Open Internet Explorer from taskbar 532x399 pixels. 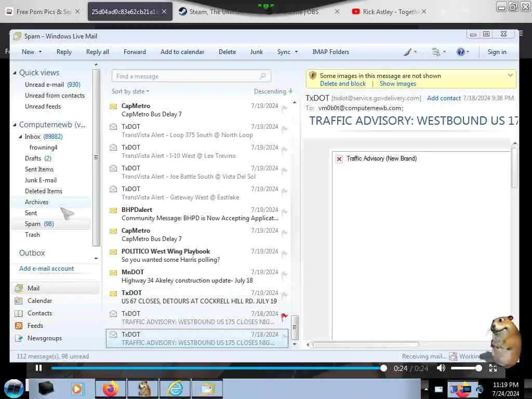175,389
